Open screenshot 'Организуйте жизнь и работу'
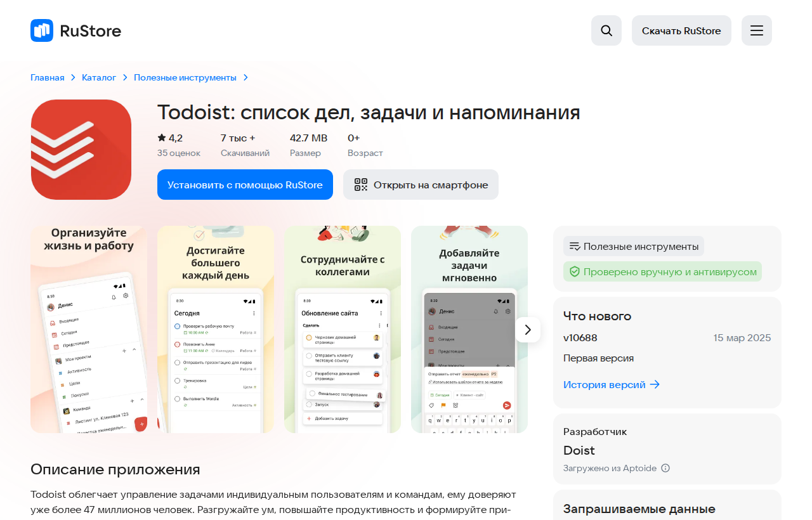Image resolution: width=812 pixels, height=520 pixels. (x=89, y=330)
